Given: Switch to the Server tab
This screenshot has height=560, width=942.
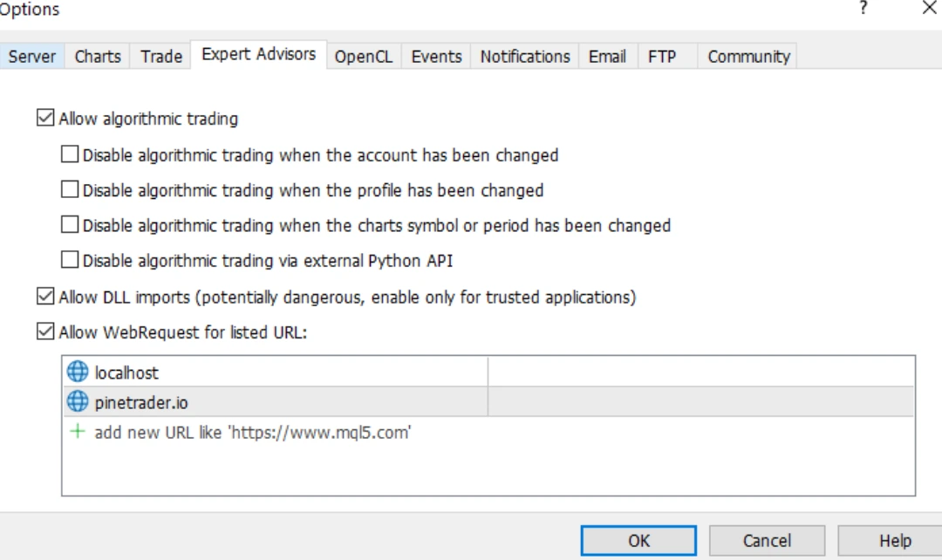Looking at the screenshot, I should [x=32, y=57].
